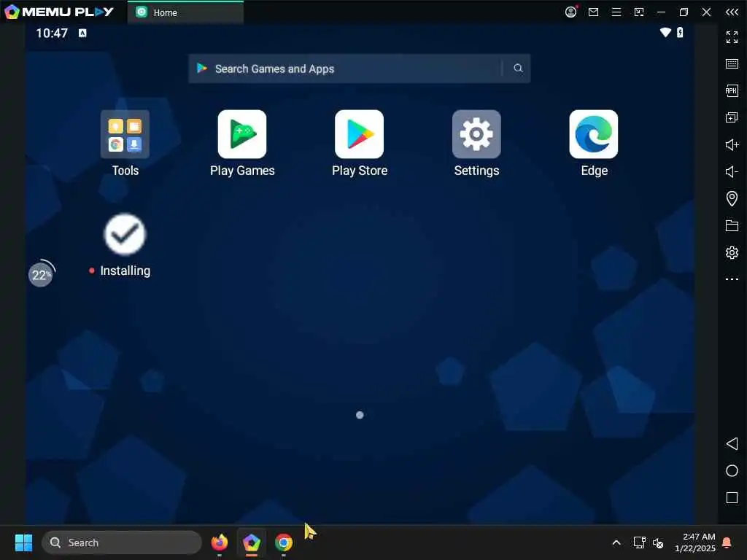Show more sidebar tools (three dots)

[x=732, y=279]
